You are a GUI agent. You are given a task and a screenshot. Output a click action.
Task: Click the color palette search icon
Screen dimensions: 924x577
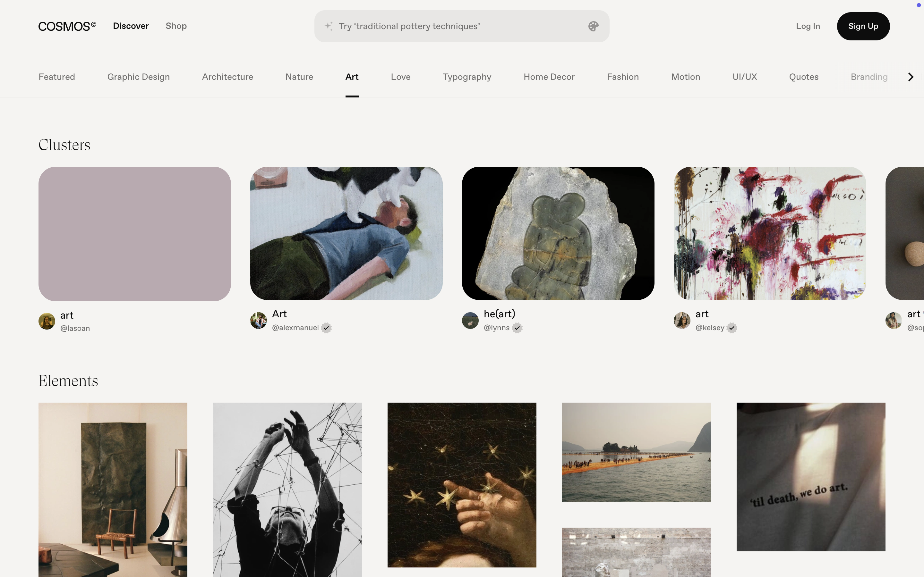(593, 26)
